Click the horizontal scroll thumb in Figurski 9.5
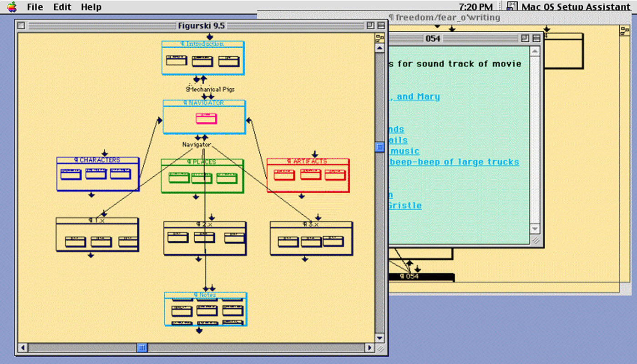 142,348
